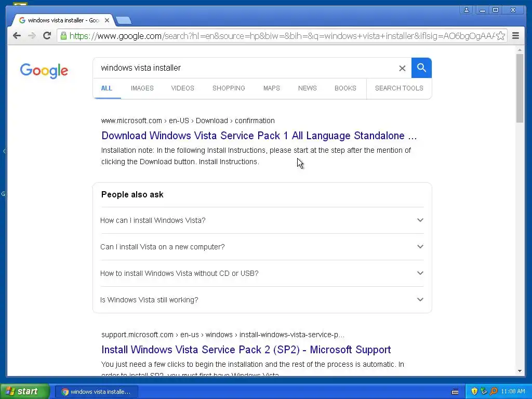Click the scrollbar down arrow
The height and width of the screenshot is (399, 532).
point(520,371)
